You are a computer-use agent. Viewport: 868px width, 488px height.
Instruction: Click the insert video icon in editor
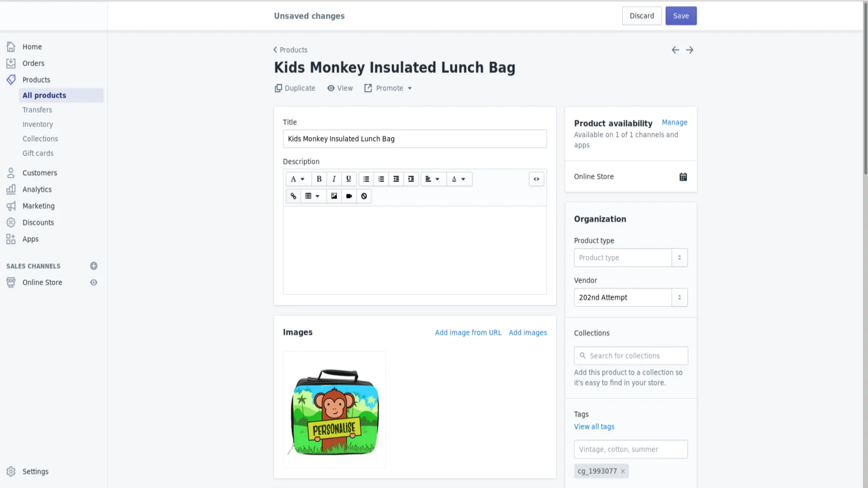[x=349, y=196]
